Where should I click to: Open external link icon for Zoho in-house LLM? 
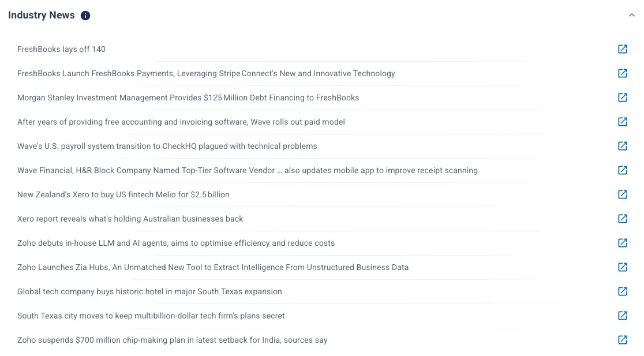click(623, 243)
